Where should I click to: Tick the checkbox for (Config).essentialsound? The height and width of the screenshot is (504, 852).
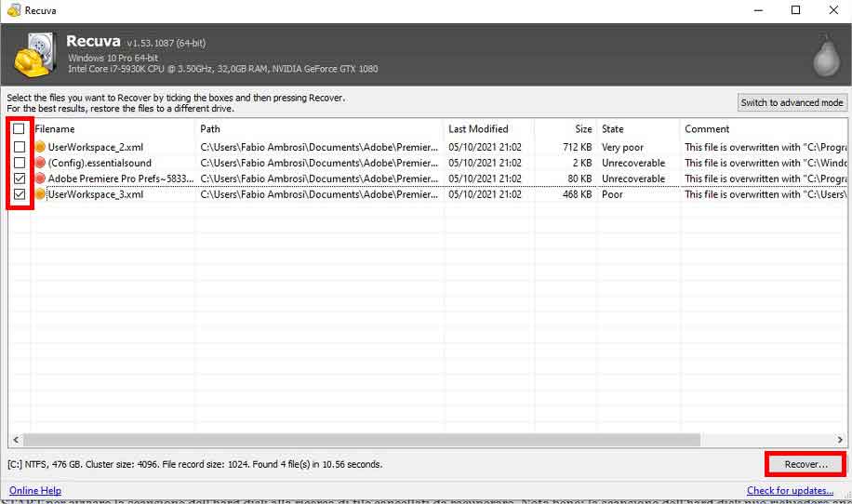[19, 163]
